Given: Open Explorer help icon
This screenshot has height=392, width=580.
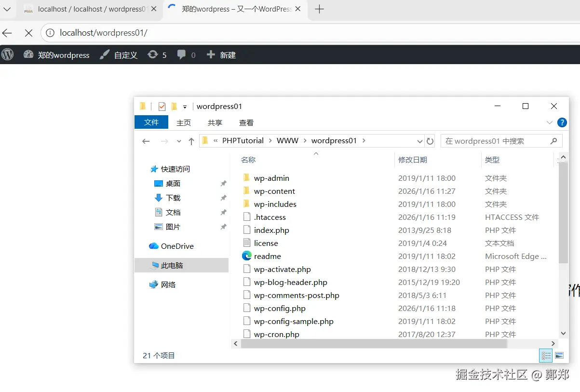Looking at the screenshot, I should pyautogui.click(x=562, y=122).
